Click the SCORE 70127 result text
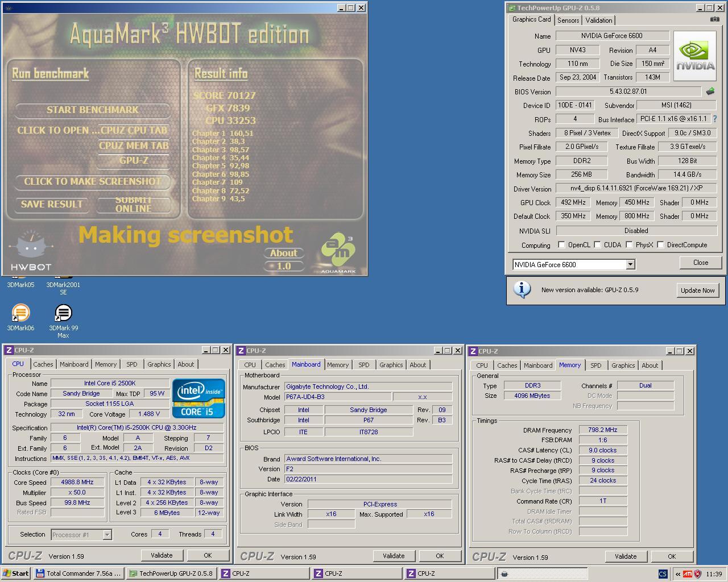Viewport: 728px width, 582px height. pyautogui.click(x=225, y=95)
